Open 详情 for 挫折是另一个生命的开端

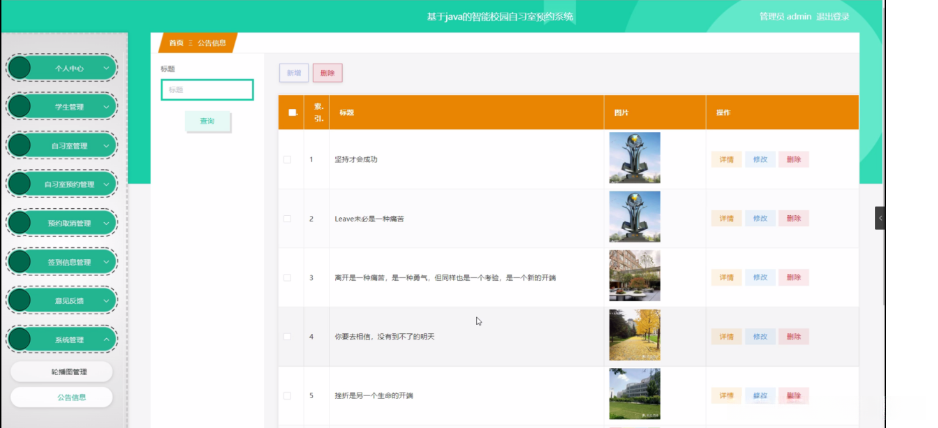point(726,396)
